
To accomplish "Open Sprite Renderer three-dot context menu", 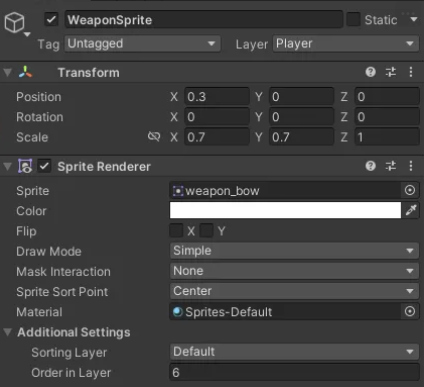I will coord(411,166).
